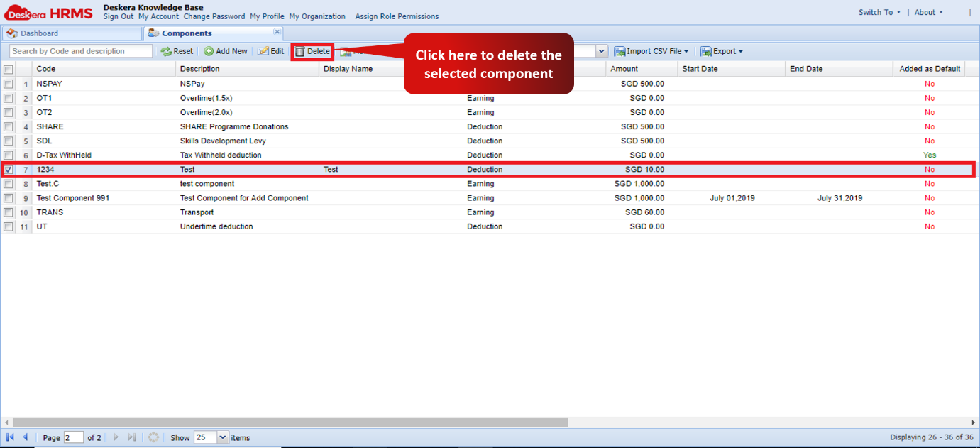
Task: Click the page number input field
Action: click(x=73, y=437)
